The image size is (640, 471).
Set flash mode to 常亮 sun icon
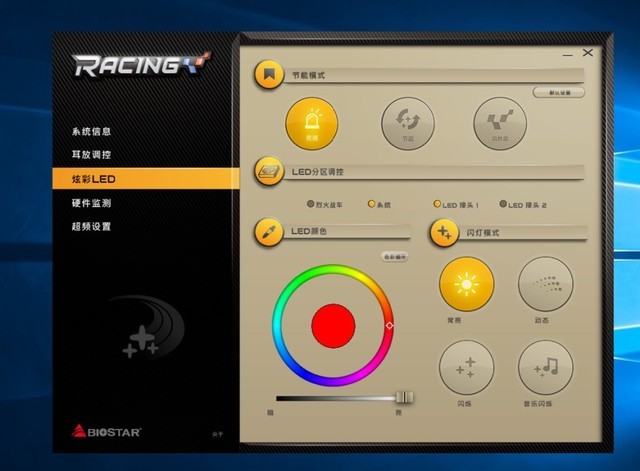466,284
